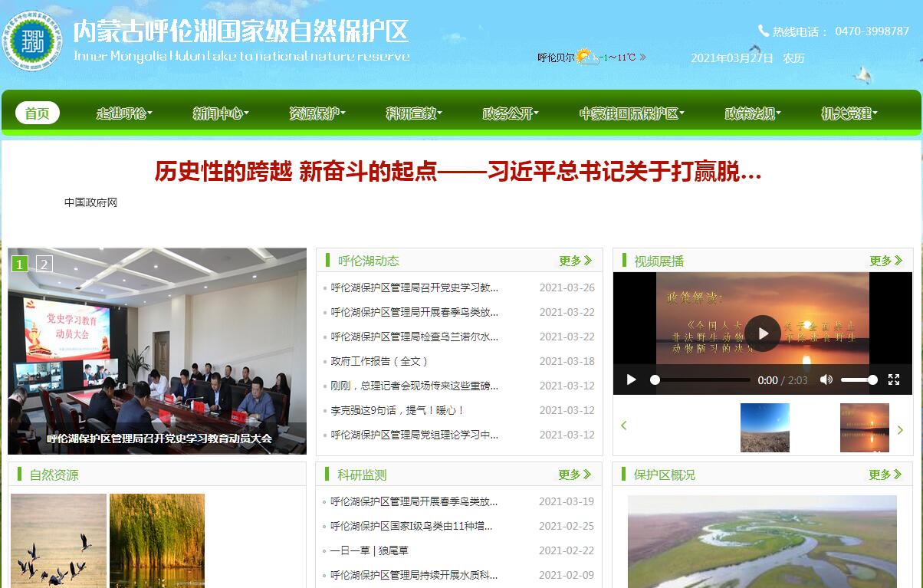Show previous video thumbnails with the left arrow

(x=624, y=425)
